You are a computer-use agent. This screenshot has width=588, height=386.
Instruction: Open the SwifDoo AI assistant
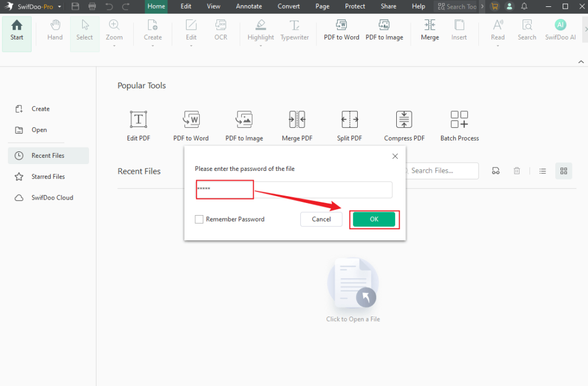coord(560,30)
